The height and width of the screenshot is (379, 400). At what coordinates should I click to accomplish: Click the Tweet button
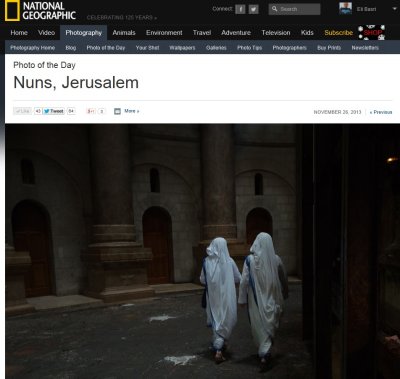[54, 111]
